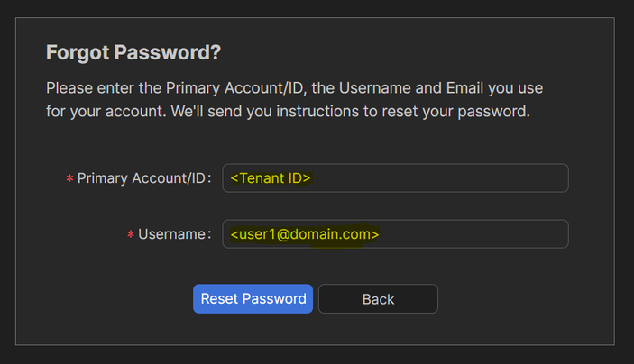The image size is (634, 364).
Task: Focus the Username input field
Action: 395,234
